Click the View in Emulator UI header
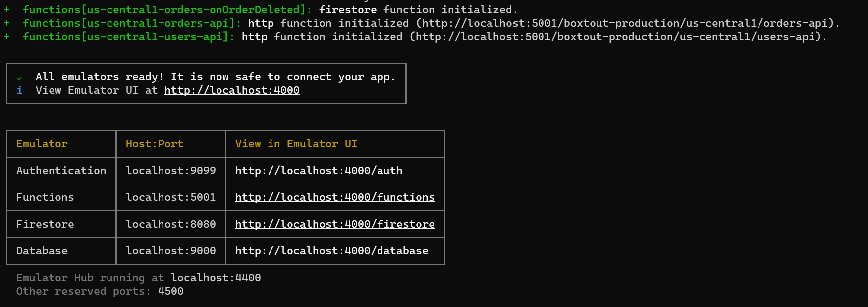Screen dimensions: 868x307 296,144
